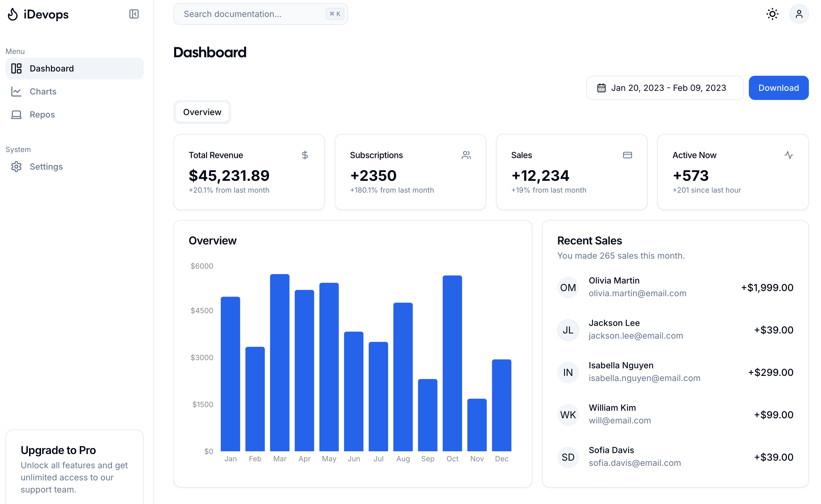This screenshot has height=504, width=821.
Task: Click the users icon on Subscriptions card
Action: click(x=466, y=155)
